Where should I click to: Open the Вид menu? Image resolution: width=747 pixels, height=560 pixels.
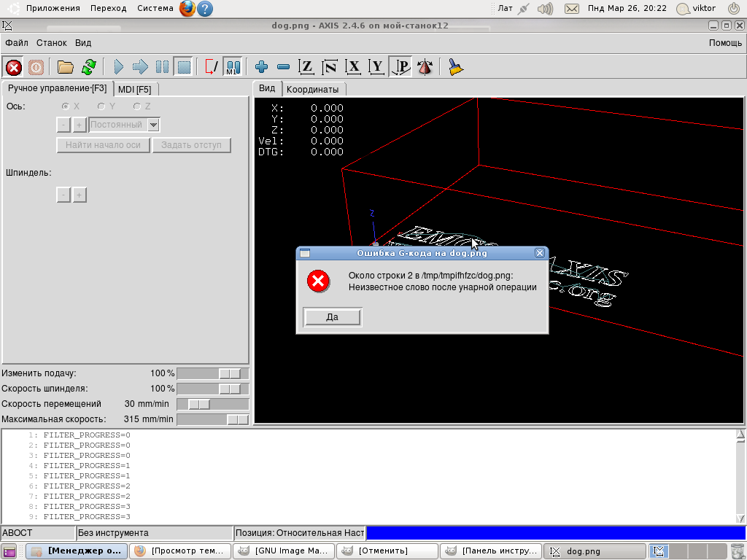coord(83,43)
